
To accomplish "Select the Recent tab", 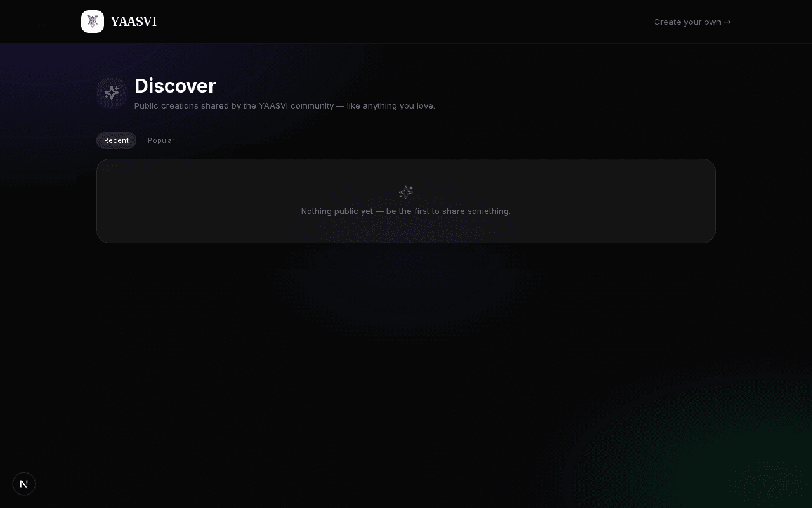I will 116,140.
